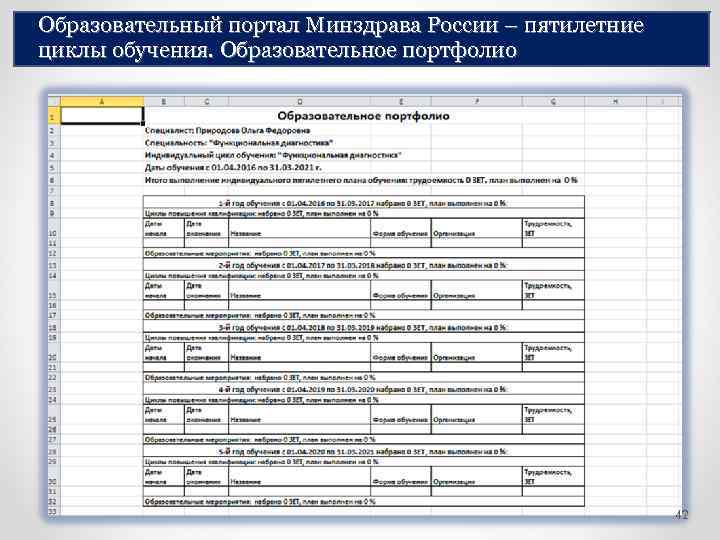The width and height of the screenshot is (720, 540).
Task: Click the select-all corner of the sheet
Action: pyautogui.click(x=54, y=101)
